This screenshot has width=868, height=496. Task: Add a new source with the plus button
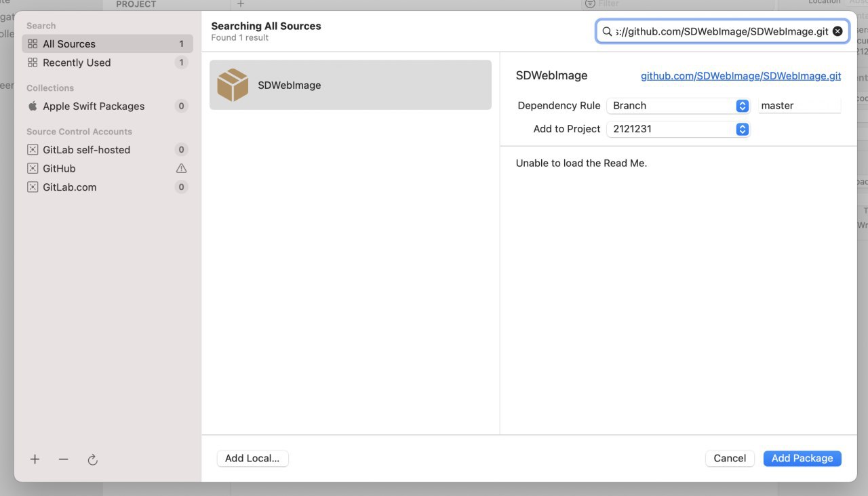pyautogui.click(x=35, y=459)
